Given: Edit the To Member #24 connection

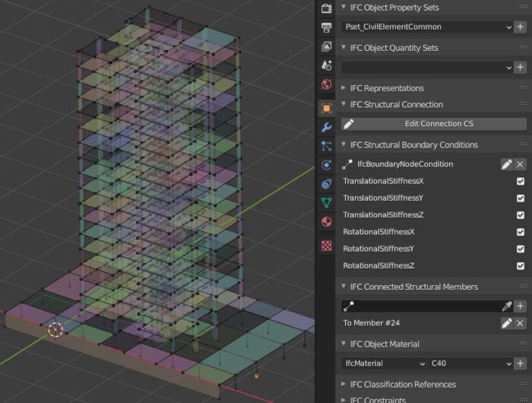Looking at the screenshot, I should pos(507,323).
